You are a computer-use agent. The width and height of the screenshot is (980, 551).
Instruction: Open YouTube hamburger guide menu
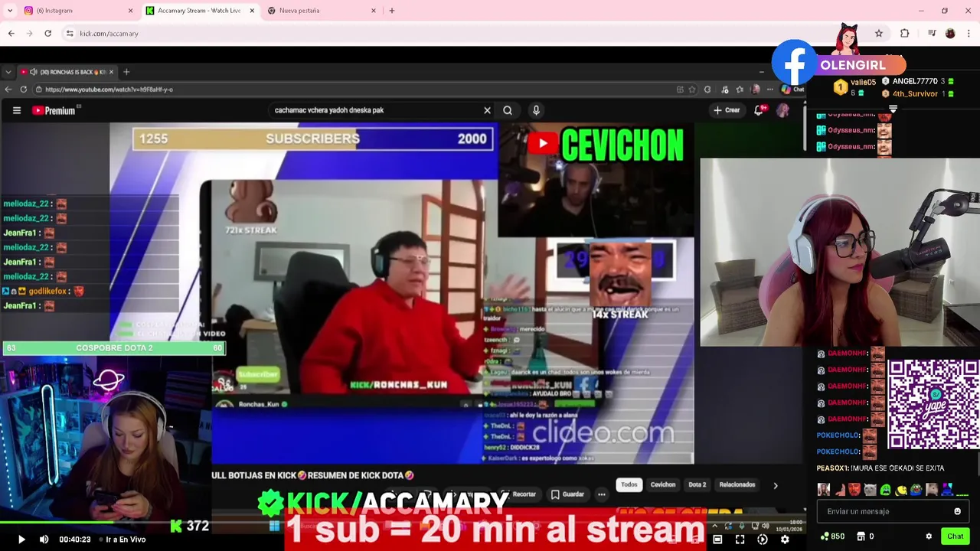(16, 110)
